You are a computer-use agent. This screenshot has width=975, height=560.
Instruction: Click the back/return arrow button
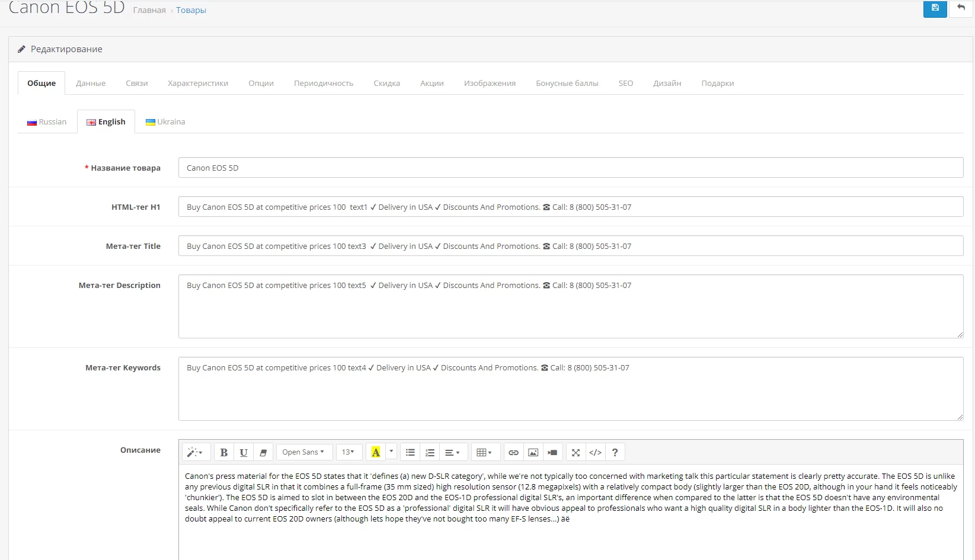(961, 8)
